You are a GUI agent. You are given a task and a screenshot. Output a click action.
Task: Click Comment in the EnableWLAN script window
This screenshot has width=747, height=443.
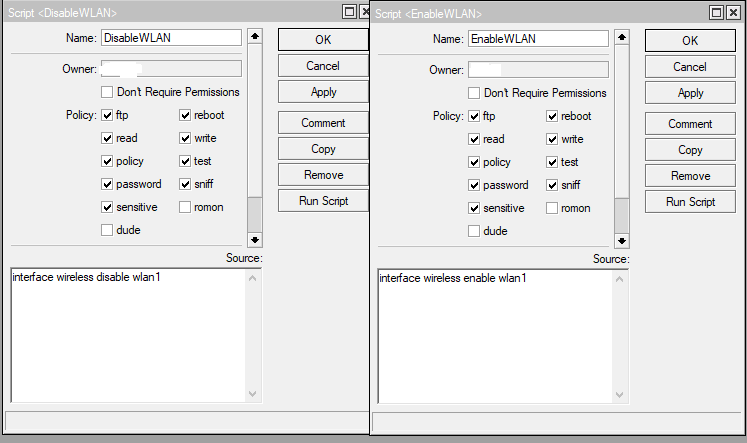[690, 124]
